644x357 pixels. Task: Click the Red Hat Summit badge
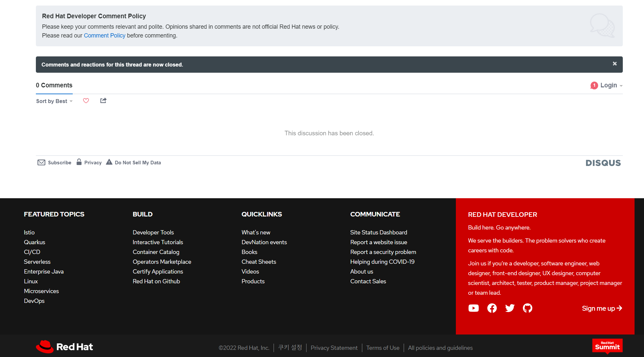tap(607, 346)
